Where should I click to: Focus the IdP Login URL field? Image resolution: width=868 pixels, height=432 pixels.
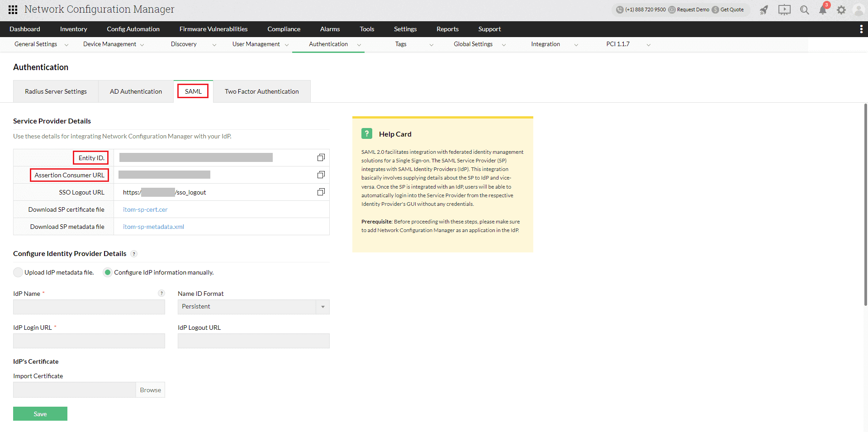pyautogui.click(x=89, y=341)
